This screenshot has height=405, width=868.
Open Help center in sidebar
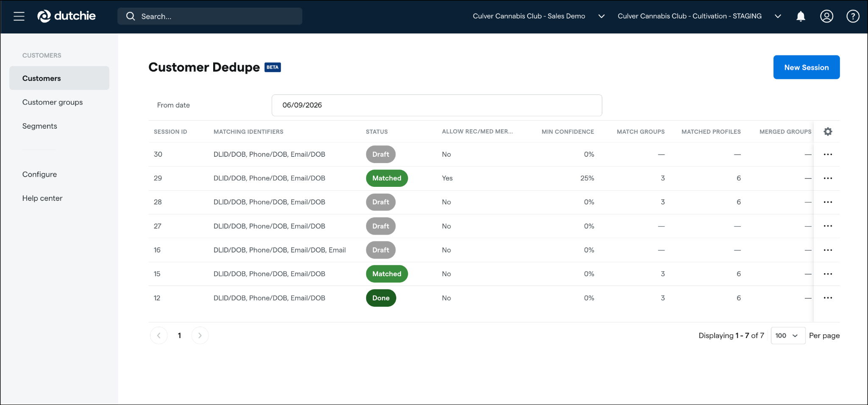pyautogui.click(x=42, y=198)
